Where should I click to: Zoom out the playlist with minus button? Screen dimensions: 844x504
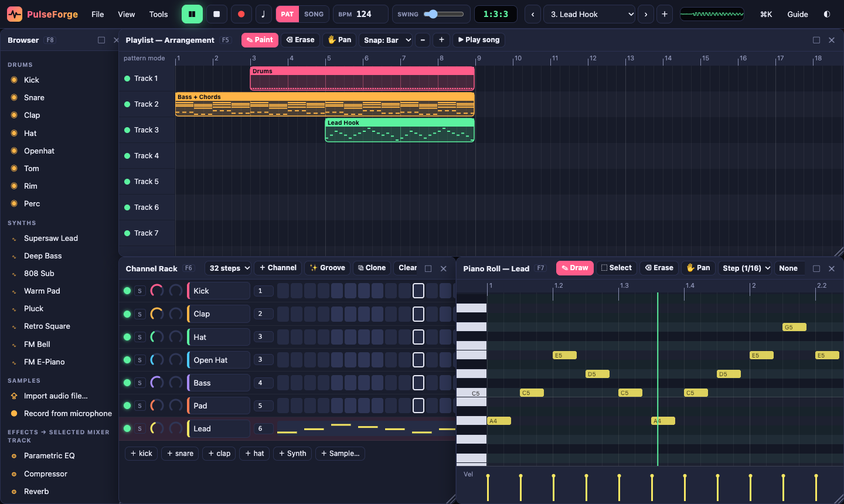423,40
